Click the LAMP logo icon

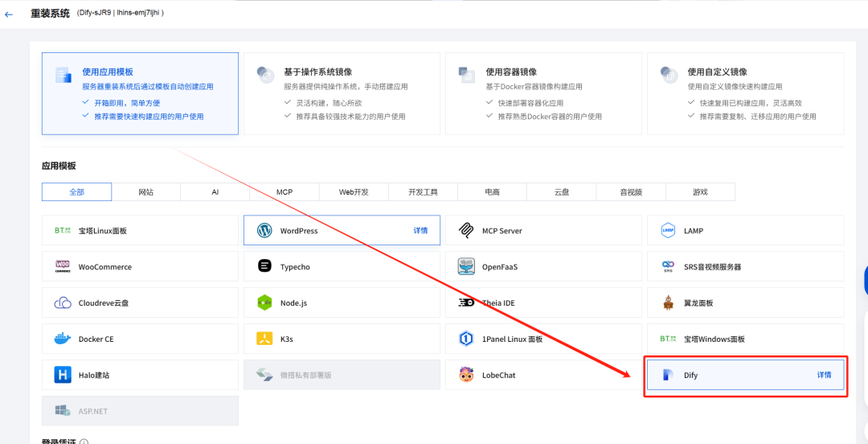pyautogui.click(x=668, y=231)
